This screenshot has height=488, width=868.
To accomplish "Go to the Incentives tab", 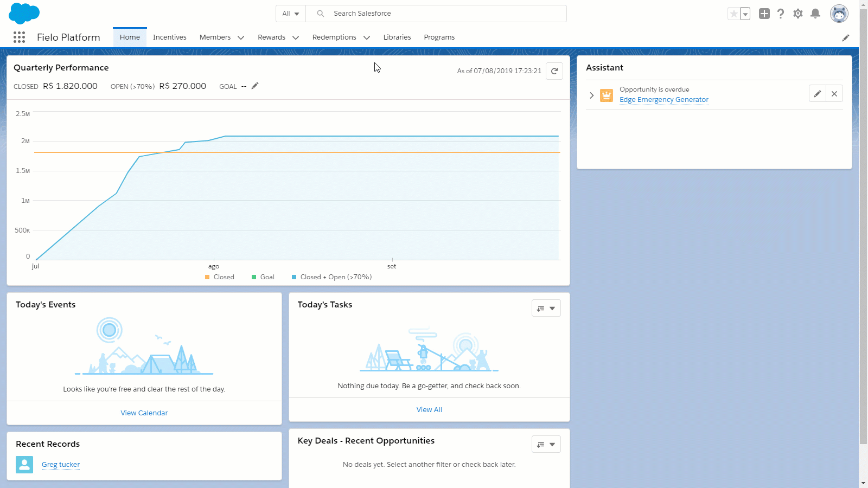I will pos(170,37).
